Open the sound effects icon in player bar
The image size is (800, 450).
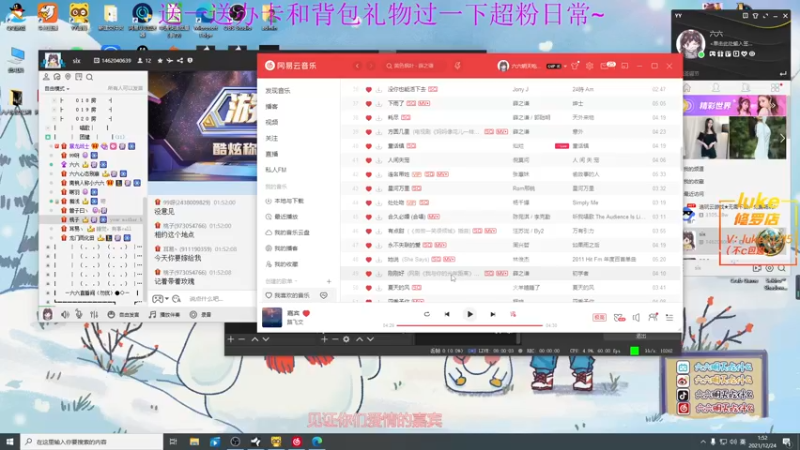pyautogui.click(x=619, y=318)
